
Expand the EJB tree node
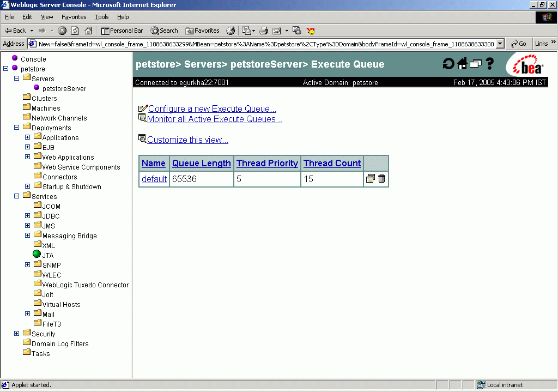(x=27, y=147)
